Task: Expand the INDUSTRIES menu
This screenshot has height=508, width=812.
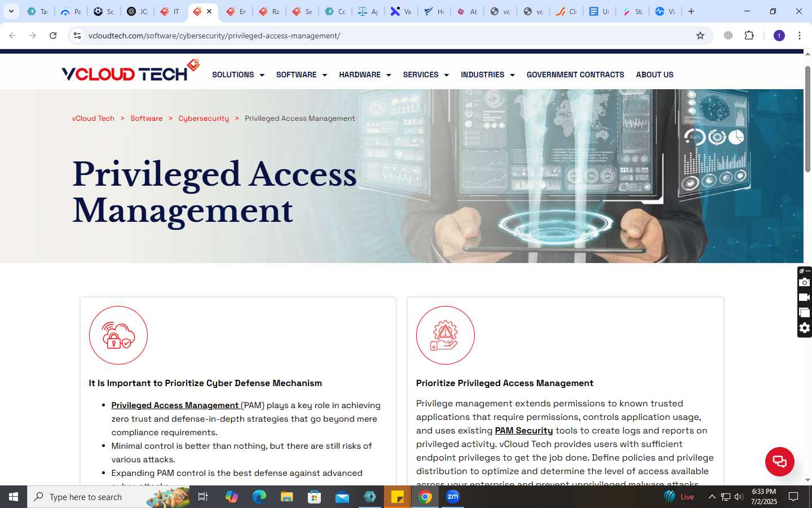Action: pyautogui.click(x=488, y=75)
